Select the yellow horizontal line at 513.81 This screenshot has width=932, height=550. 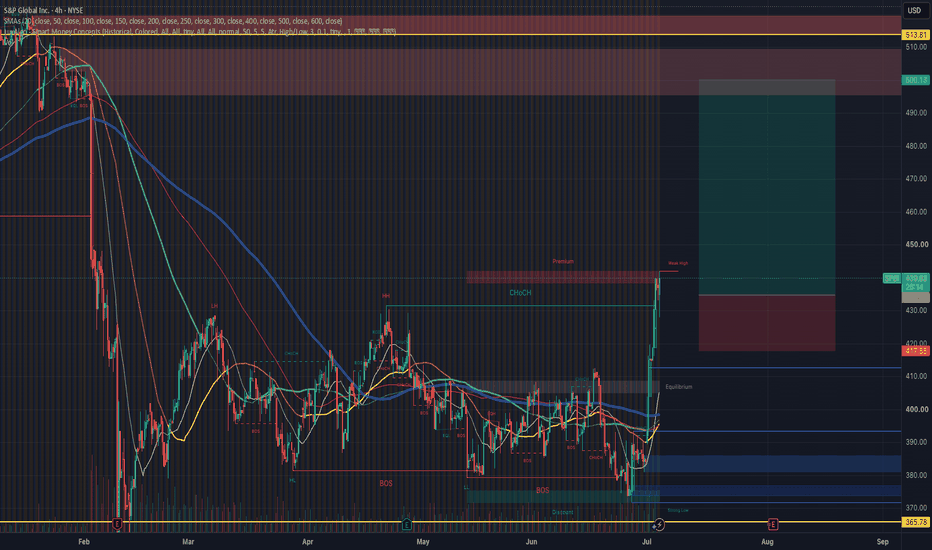451,35
